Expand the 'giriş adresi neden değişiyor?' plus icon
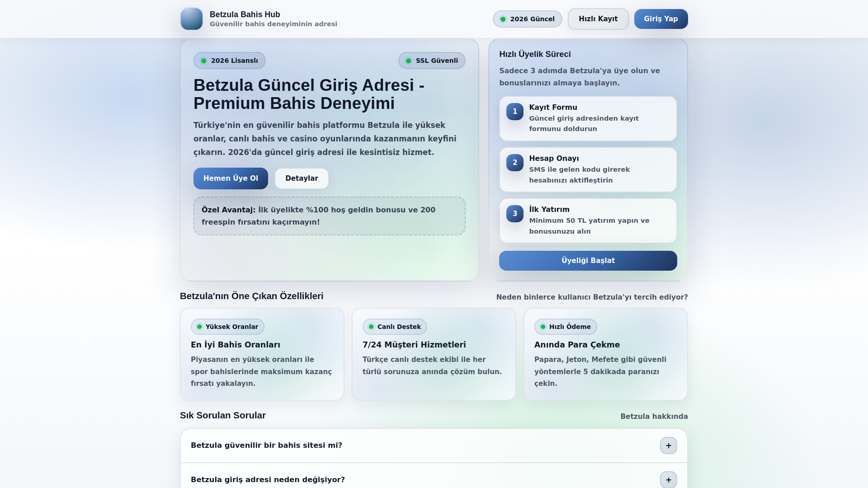The image size is (868, 488). coord(668,480)
